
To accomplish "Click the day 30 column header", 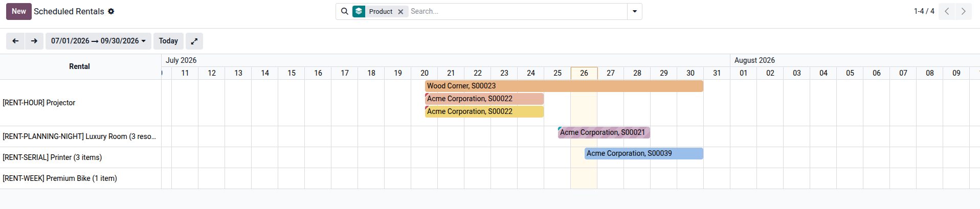I will (x=691, y=73).
